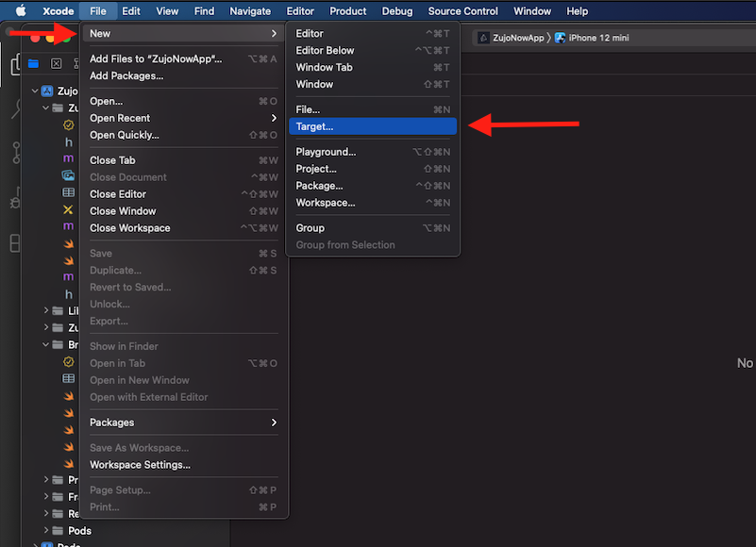Select Playground... in the New submenu
This screenshot has height=547, width=756.
(326, 152)
